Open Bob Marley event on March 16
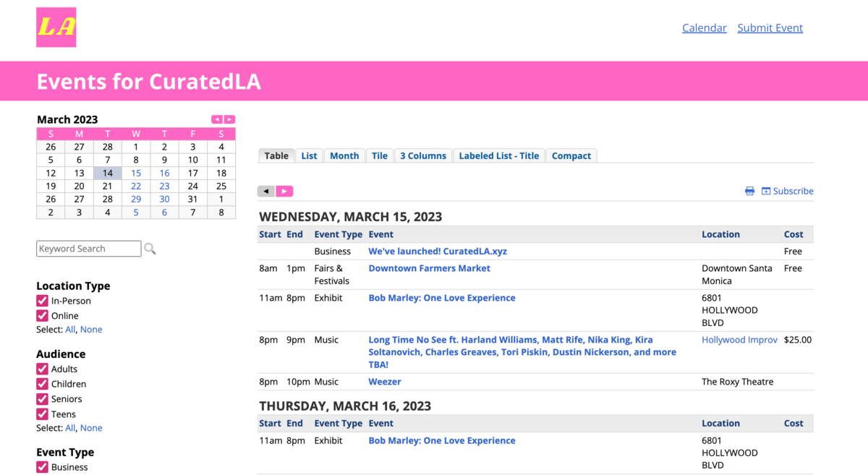The width and height of the screenshot is (868, 475). pos(442,440)
